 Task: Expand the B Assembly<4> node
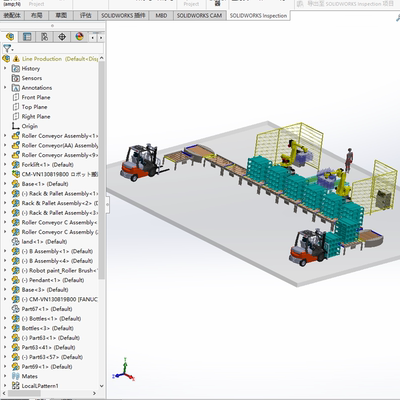5,261
